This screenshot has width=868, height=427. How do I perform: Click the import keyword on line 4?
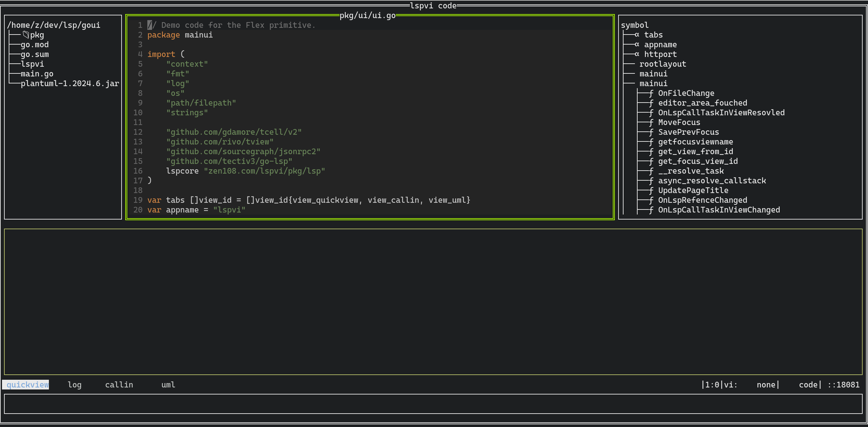[161, 54]
